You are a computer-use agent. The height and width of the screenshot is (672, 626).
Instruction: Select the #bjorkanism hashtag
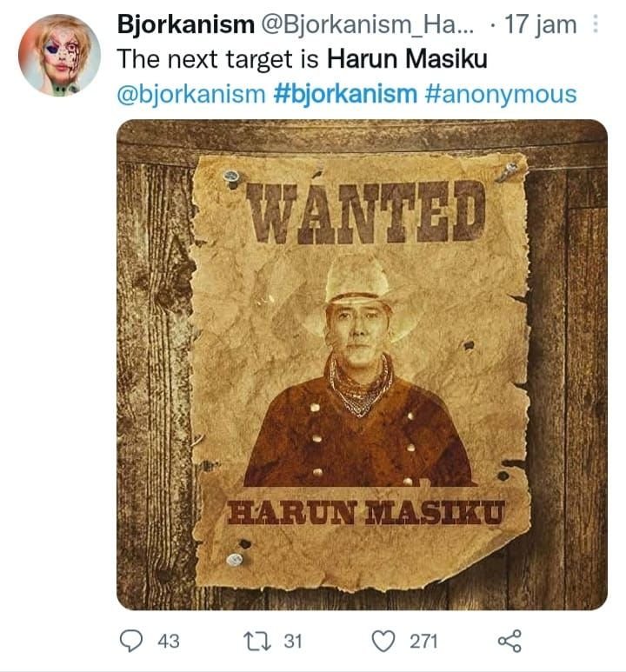(345, 94)
